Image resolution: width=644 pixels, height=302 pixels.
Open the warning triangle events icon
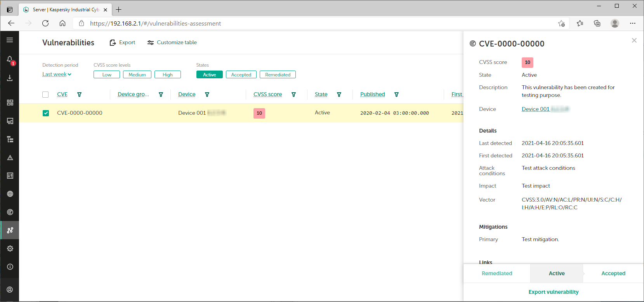pos(10,158)
